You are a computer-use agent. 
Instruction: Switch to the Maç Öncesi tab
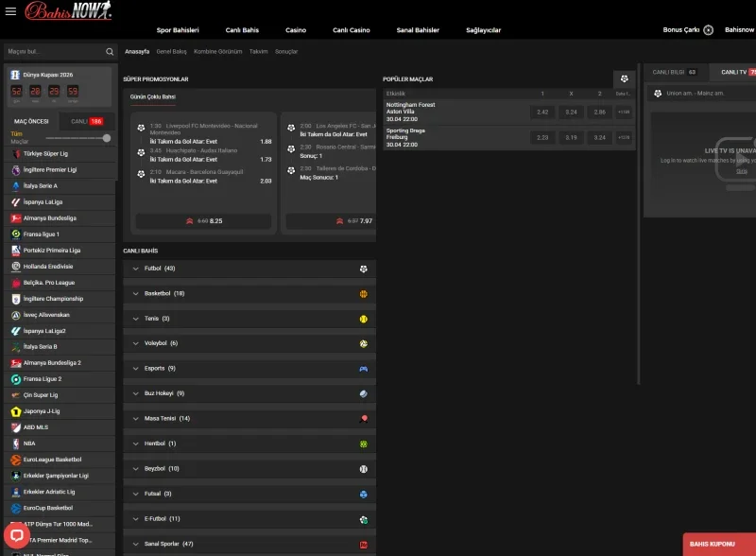pyautogui.click(x=31, y=122)
